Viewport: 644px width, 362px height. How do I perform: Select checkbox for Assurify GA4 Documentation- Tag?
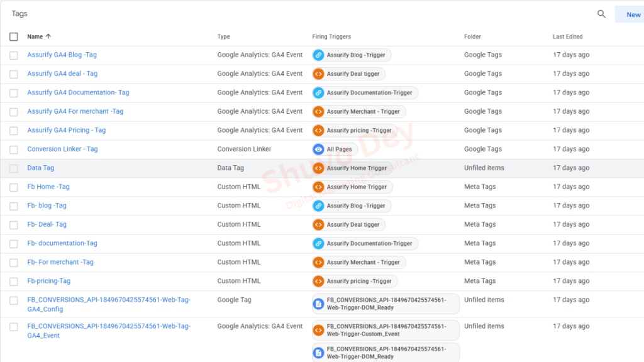tap(14, 93)
